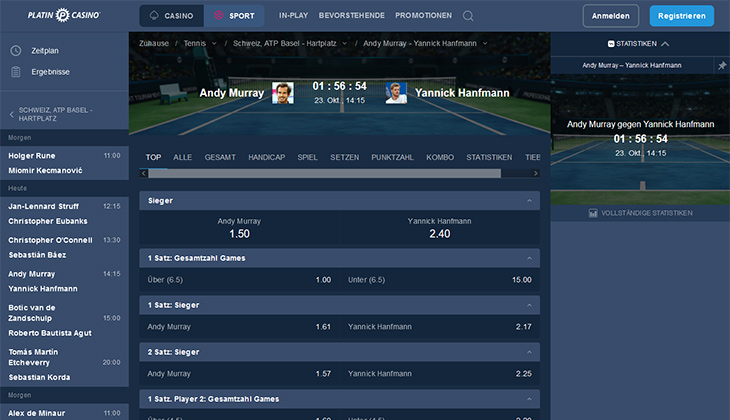Screen dimensions: 730x420
Task: Select the TOP market tab
Action: tap(153, 157)
